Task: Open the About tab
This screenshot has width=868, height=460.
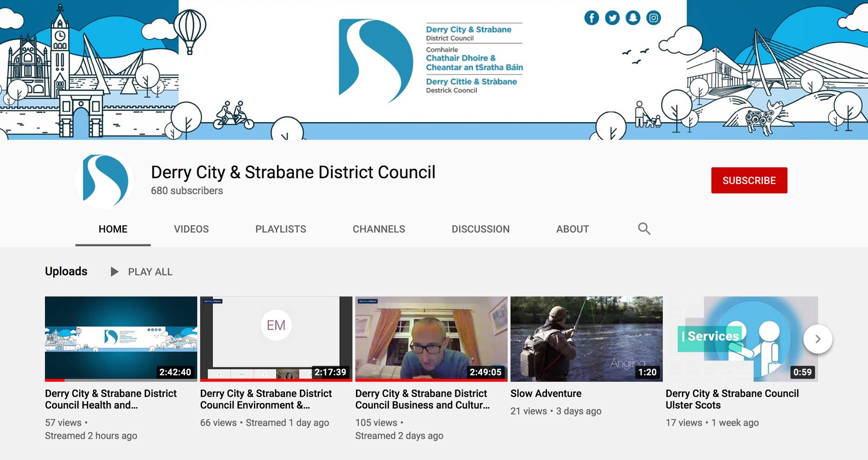Action: point(573,229)
